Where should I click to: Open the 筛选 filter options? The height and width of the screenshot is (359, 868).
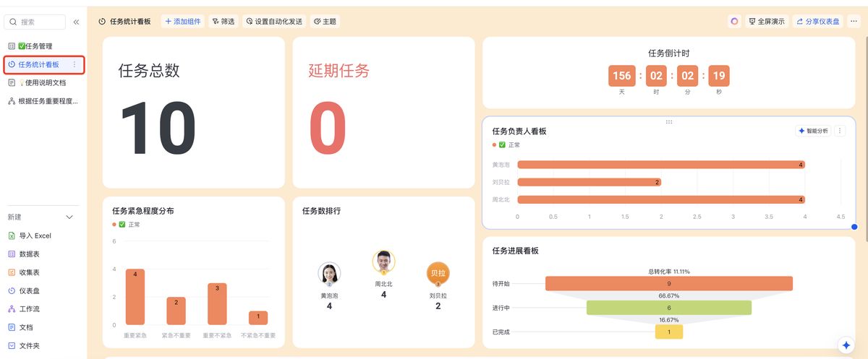coord(224,22)
